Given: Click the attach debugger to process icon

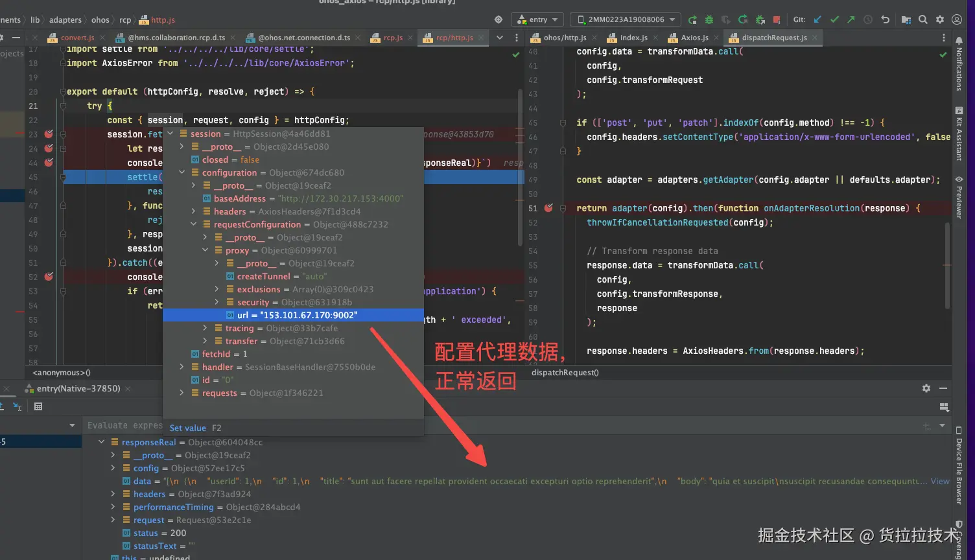Looking at the screenshot, I should tap(760, 19).
